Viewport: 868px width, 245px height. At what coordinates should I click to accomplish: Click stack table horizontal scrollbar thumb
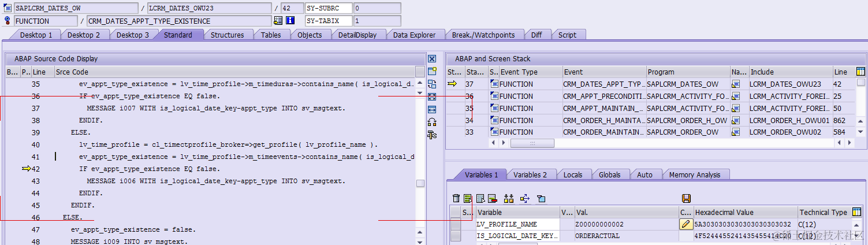click(x=532, y=142)
